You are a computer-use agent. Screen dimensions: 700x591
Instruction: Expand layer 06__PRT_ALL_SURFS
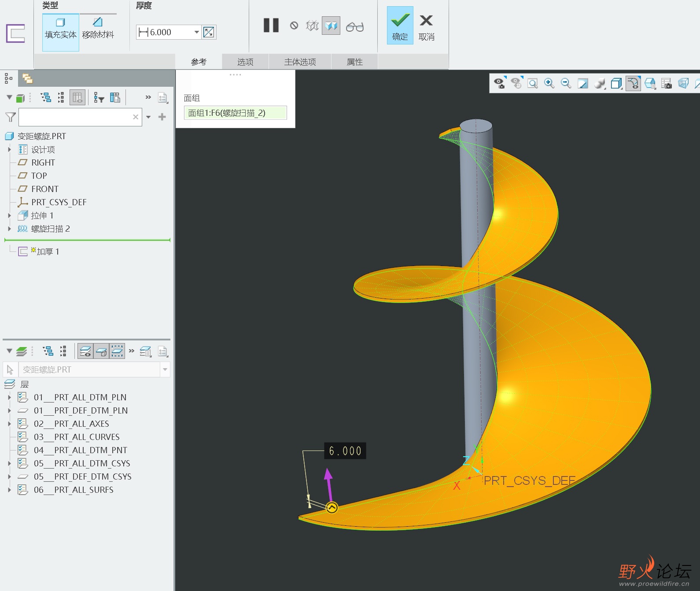(x=9, y=490)
